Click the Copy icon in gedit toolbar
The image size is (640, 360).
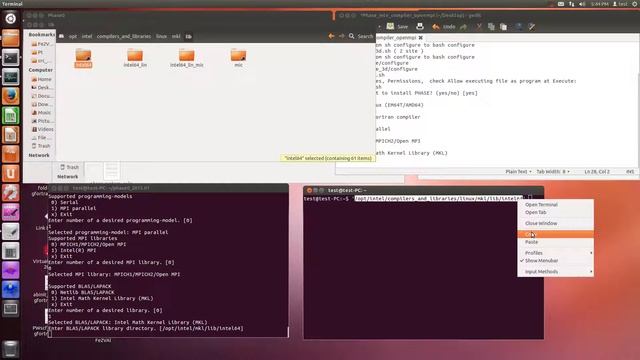491,27
